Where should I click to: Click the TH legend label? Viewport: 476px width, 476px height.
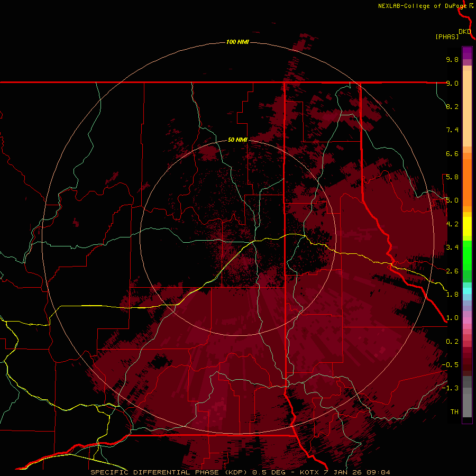point(454,412)
